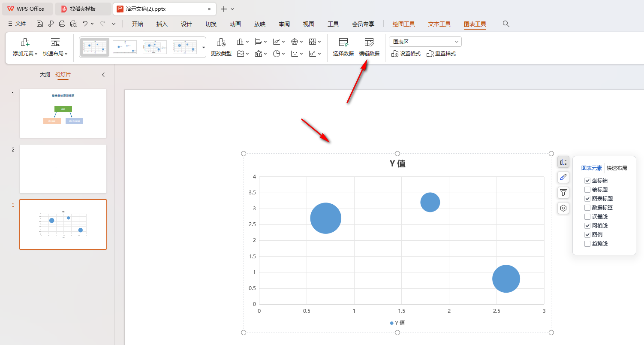Open the chart filter funnel icon
Viewport: 644px width, 345px height.
[x=563, y=193]
